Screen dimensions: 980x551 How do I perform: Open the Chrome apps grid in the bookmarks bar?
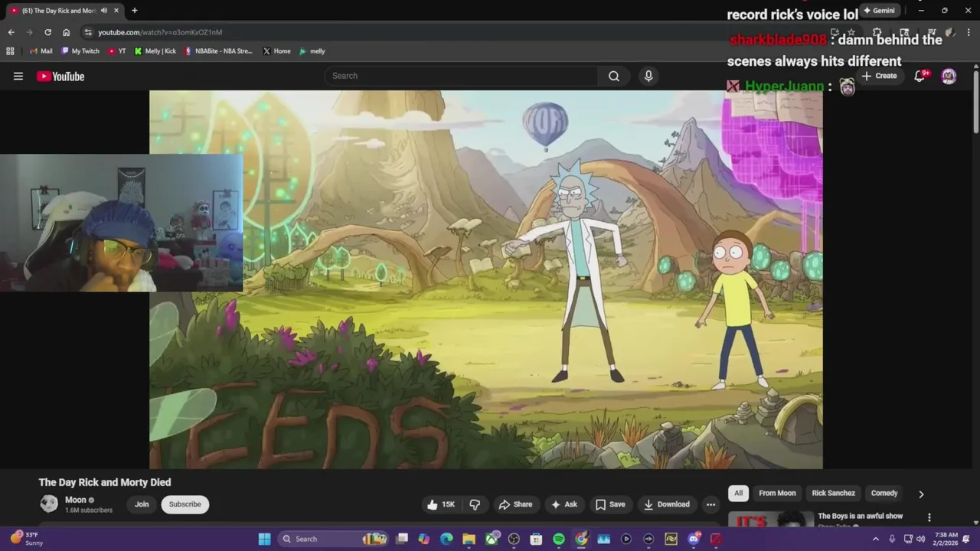(10, 51)
